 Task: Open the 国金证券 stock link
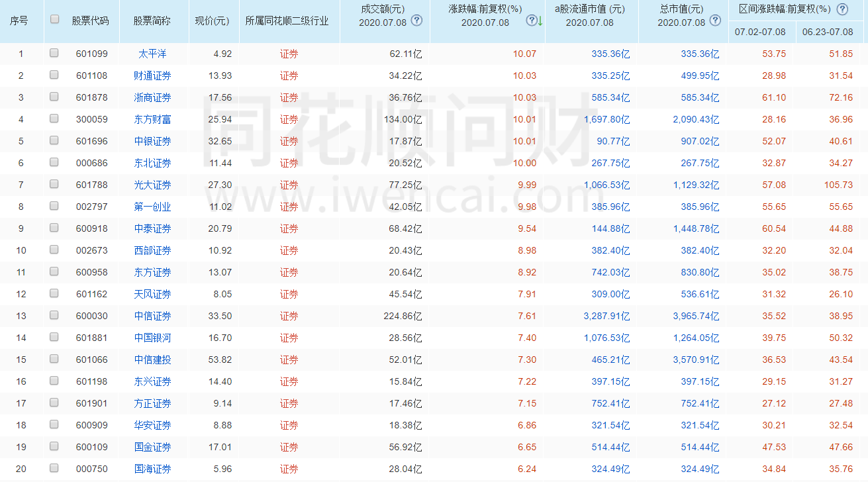152,447
